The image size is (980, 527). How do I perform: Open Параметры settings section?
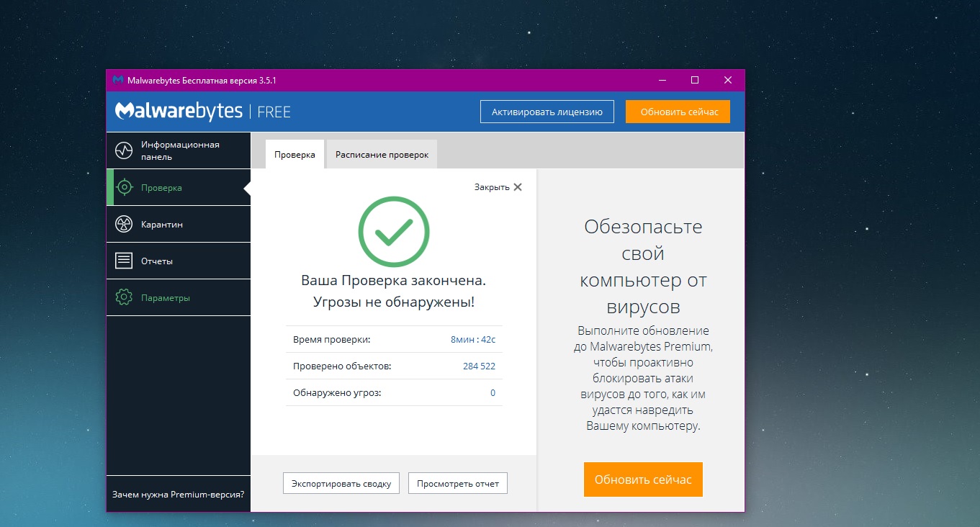click(179, 297)
